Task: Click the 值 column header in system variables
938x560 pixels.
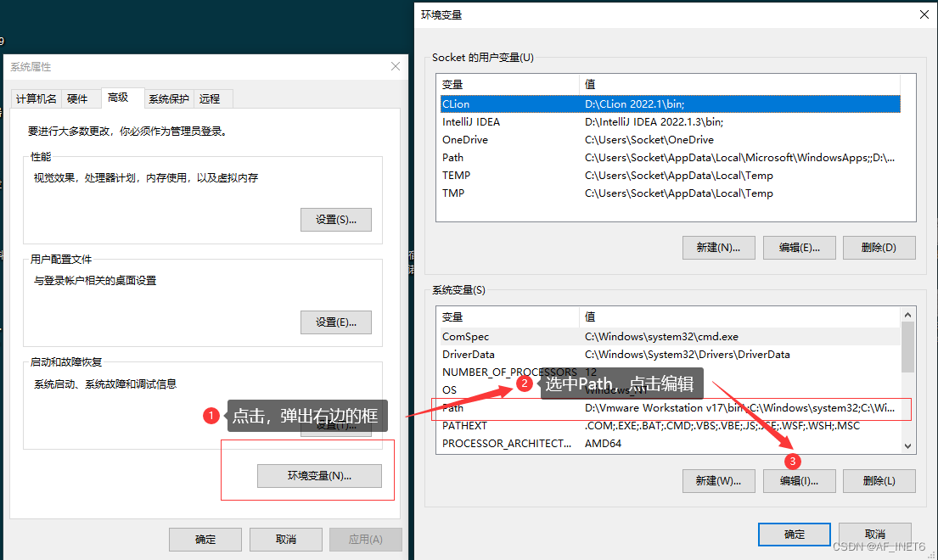Action: pyautogui.click(x=740, y=316)
